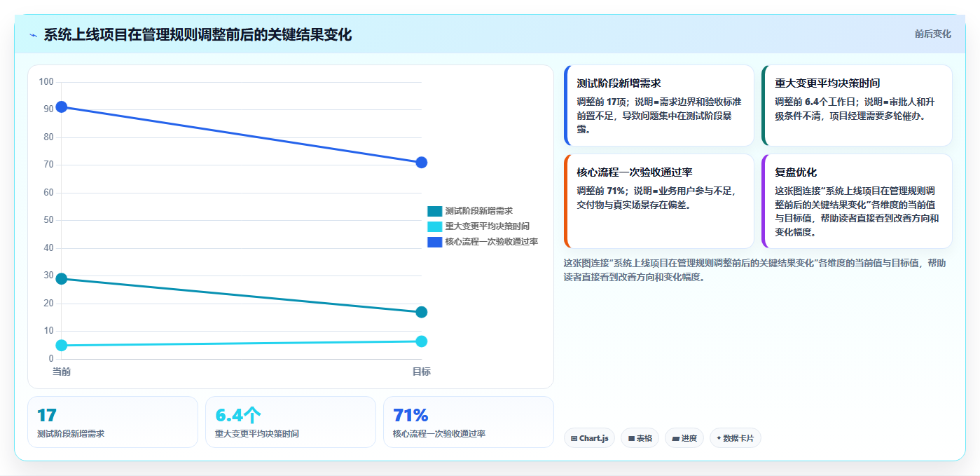Click the blue 核心流程一次验收通过率 legend color box
Image resolution: width=980 pixels, height=476 pixels.
point(435,242)
